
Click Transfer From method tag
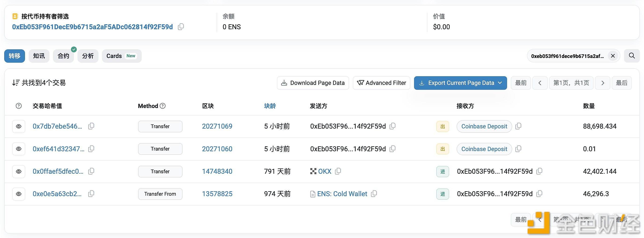coord(160,194)
